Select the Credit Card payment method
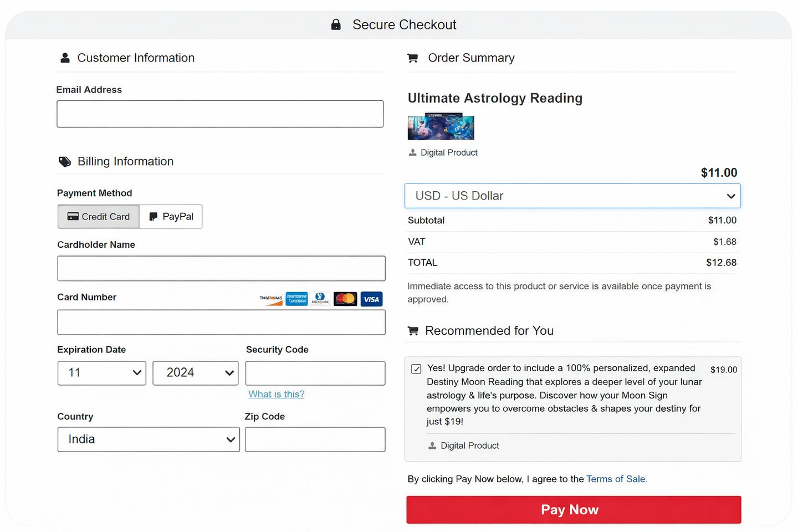This screenshot has height=532, width=798. [99, 217]
